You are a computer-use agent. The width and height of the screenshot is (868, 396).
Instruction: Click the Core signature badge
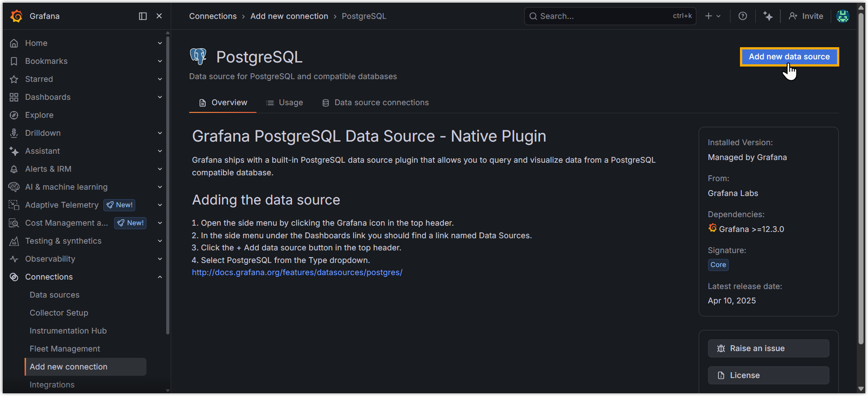(x=718, y=265)
